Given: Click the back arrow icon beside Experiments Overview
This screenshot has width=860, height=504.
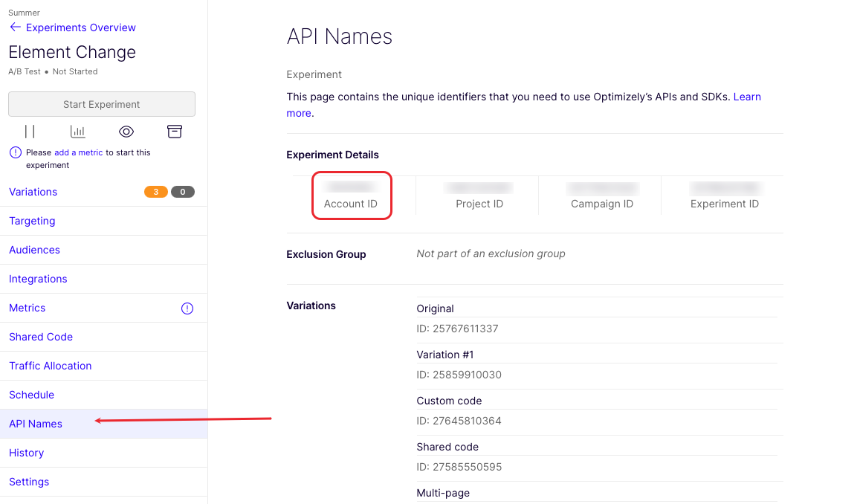Looking at the screenshot, I should [x=15, y=28].
